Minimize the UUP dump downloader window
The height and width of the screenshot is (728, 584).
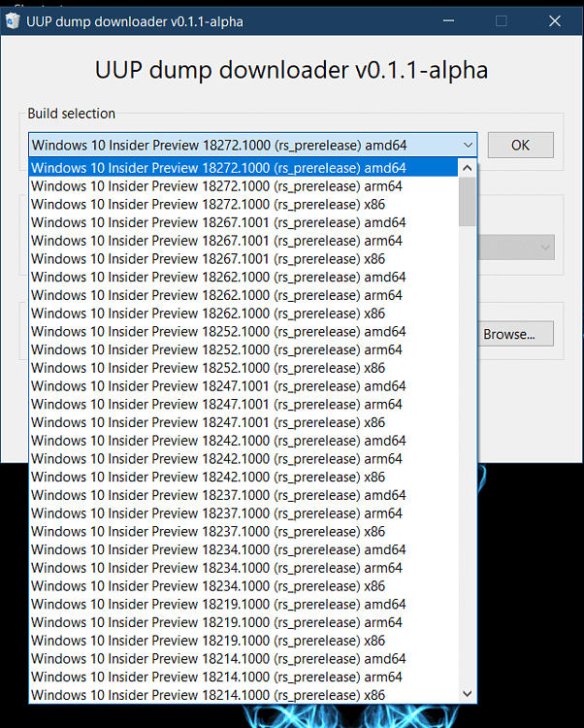448,20
